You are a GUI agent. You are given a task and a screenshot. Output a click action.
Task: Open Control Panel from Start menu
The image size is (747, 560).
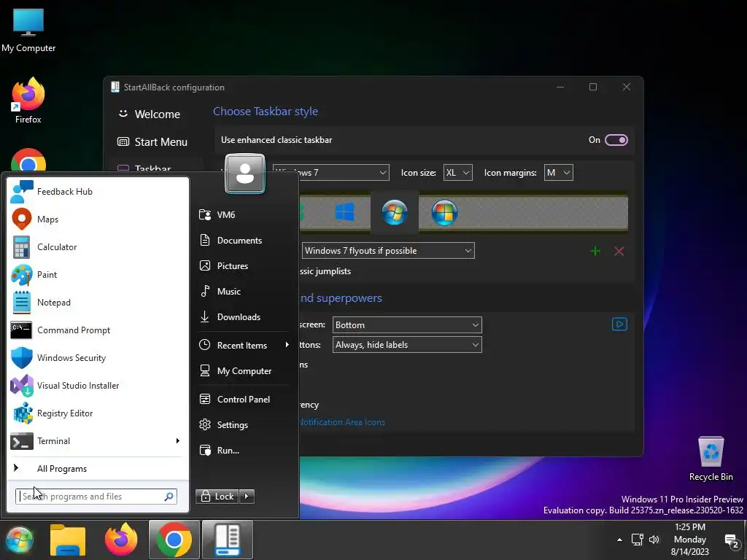click(x=244, y=399)
